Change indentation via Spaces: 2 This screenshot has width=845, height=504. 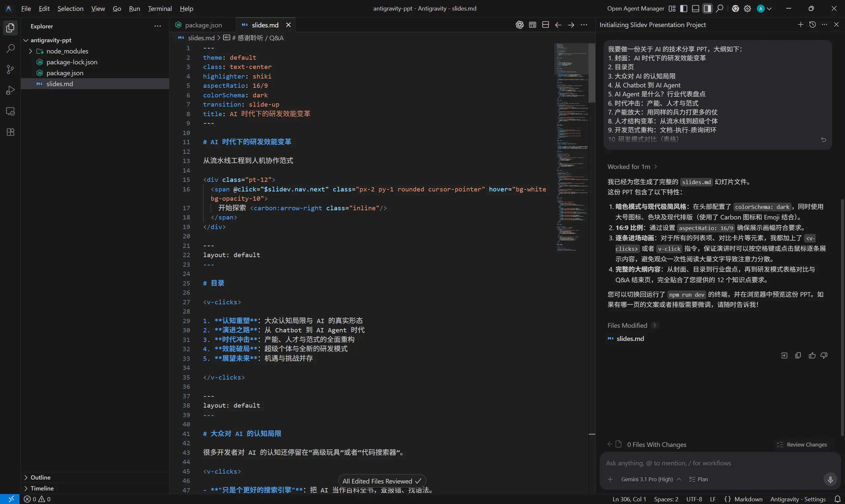(666, 499)
